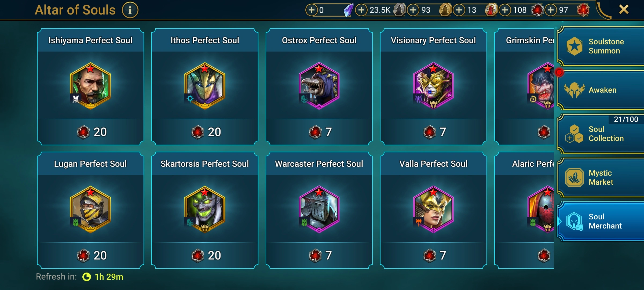Buy Warcaster Perfect Soul for 7
This screenshot has height=290, width=644.
click(319, 255)
